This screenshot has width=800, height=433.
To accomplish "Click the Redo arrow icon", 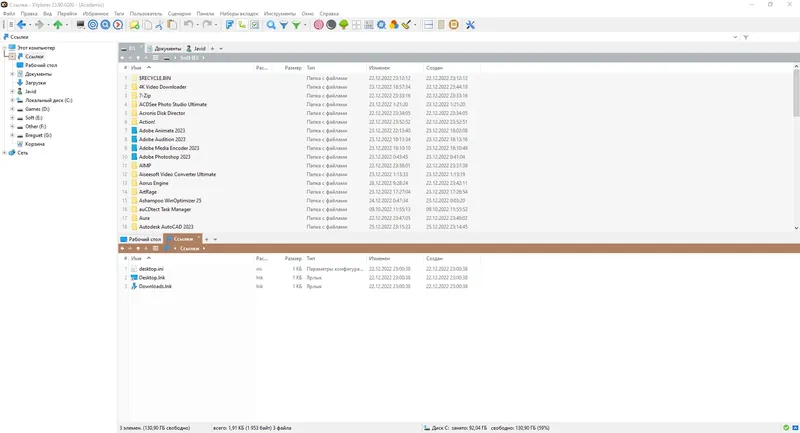I will pyautogui.click(x=207, y=24).
